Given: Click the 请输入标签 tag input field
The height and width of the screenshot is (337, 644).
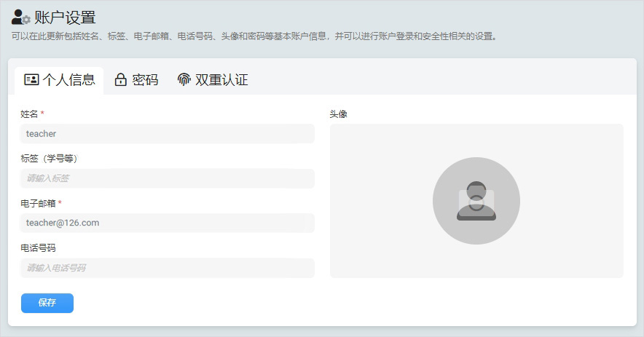Looking at the screenshot, I should (x=168, y=178).
